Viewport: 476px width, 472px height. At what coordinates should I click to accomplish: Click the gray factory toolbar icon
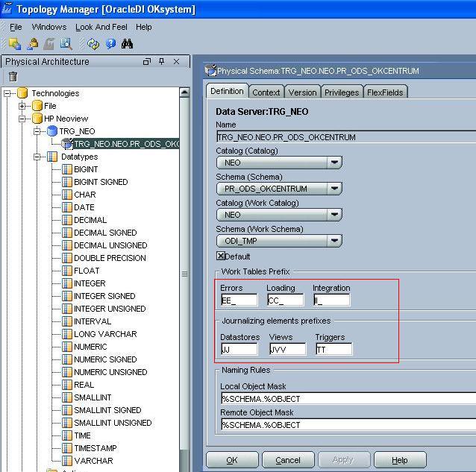click(49, 44)
